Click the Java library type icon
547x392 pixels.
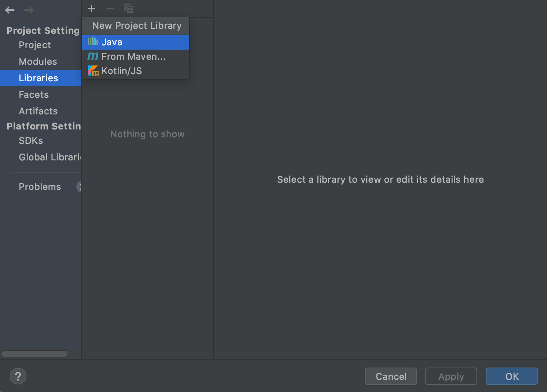(92, 42)
